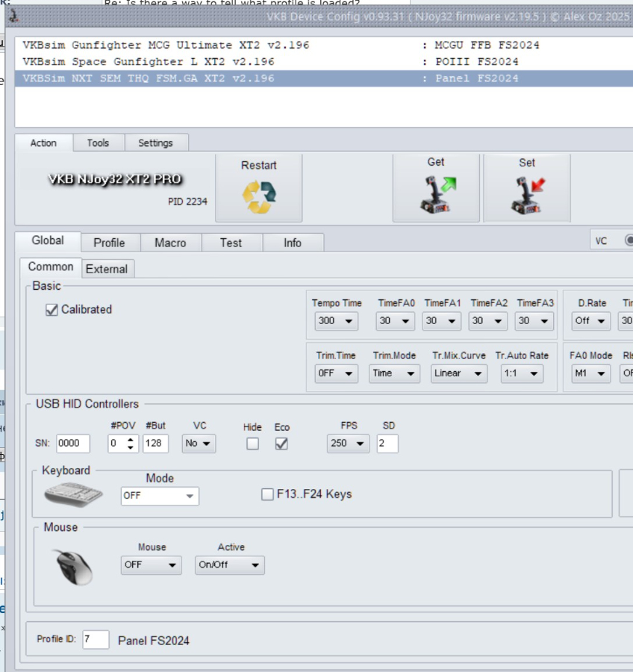
Task: Open the USB HID VC dropdown
Action: pyautogui.click(x=199, y=444)
